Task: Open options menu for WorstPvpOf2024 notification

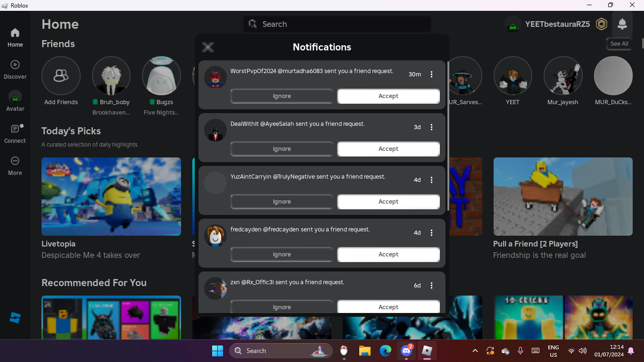Action: [x=431, y=74]
